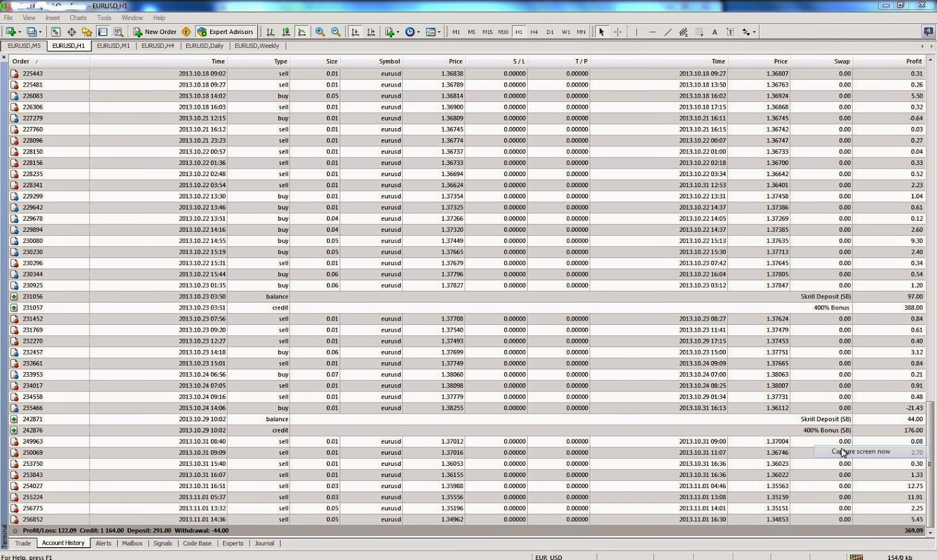Set the M5 timeframe button
The width and height of the screenshot is (937, 560).
pos(471,32)
